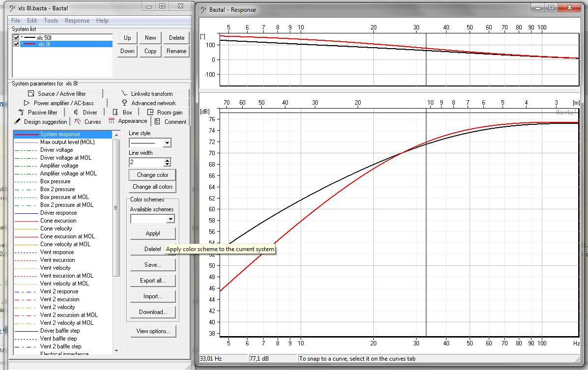
Task: Click the Rename system button
Action: (176, 51)
